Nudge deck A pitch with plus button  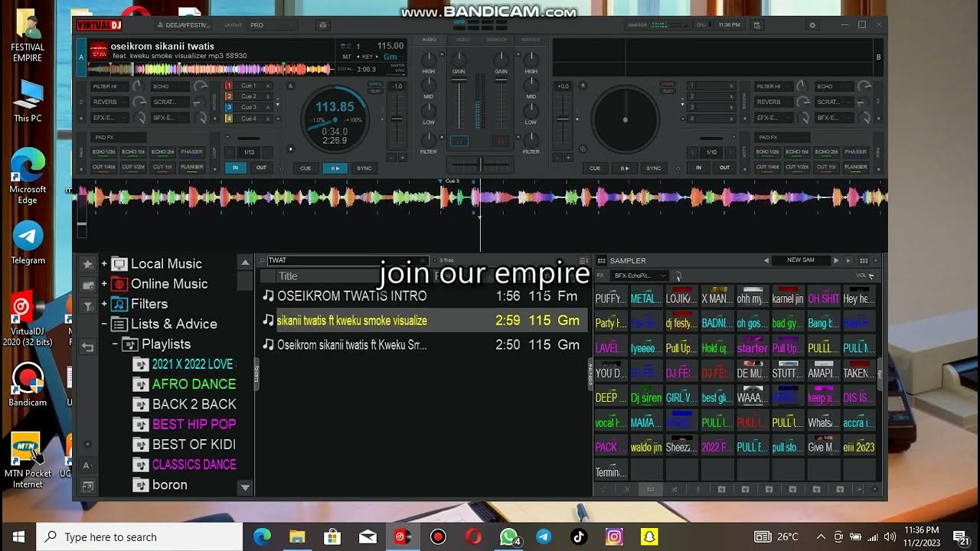(x=403, y=158)
